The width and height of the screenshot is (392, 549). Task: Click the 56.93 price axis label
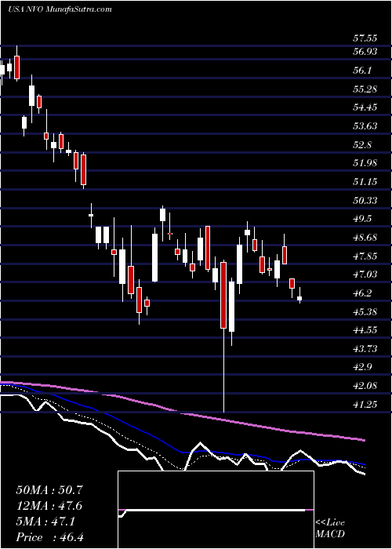tap(365, 52)
